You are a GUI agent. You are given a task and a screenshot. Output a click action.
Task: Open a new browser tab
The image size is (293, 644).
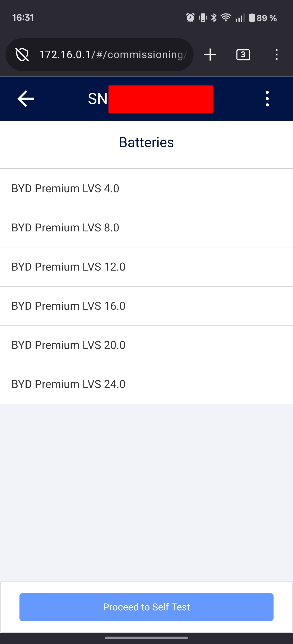coord(210,54)
